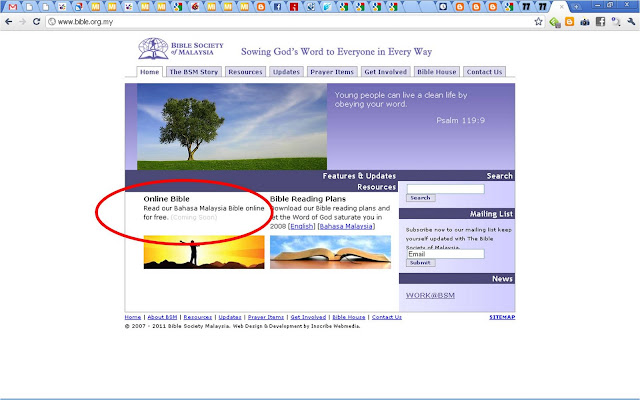Open a new browser tab

pos(576,7)
